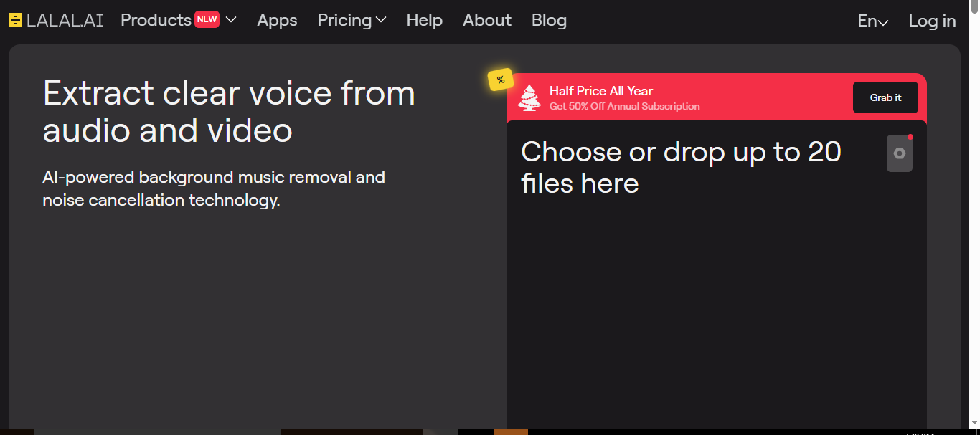Open the Blog link in navigation
The width and height of the screenshot is (980, 435).
pos(549,21)
